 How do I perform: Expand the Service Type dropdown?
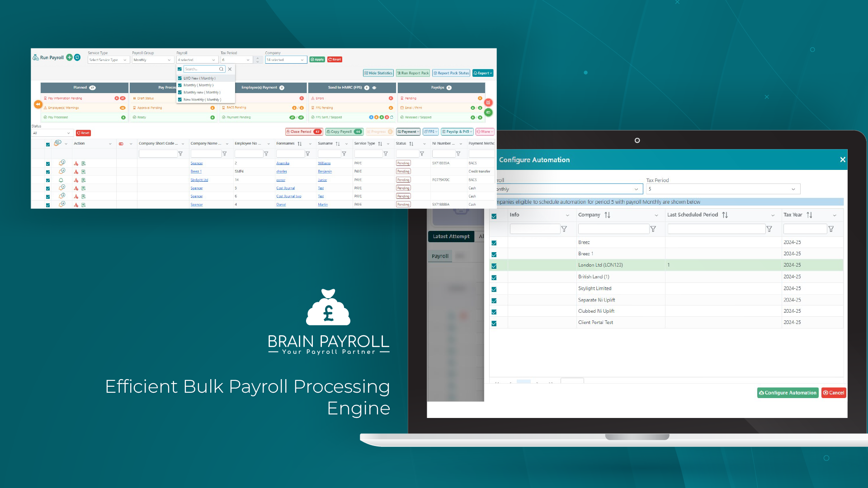[107, 59]
